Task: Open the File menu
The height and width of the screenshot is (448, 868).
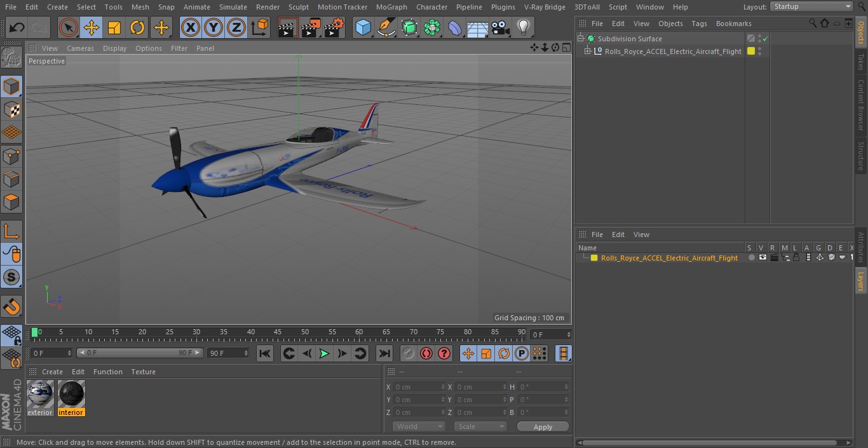Action: click(x=11, y=7)
